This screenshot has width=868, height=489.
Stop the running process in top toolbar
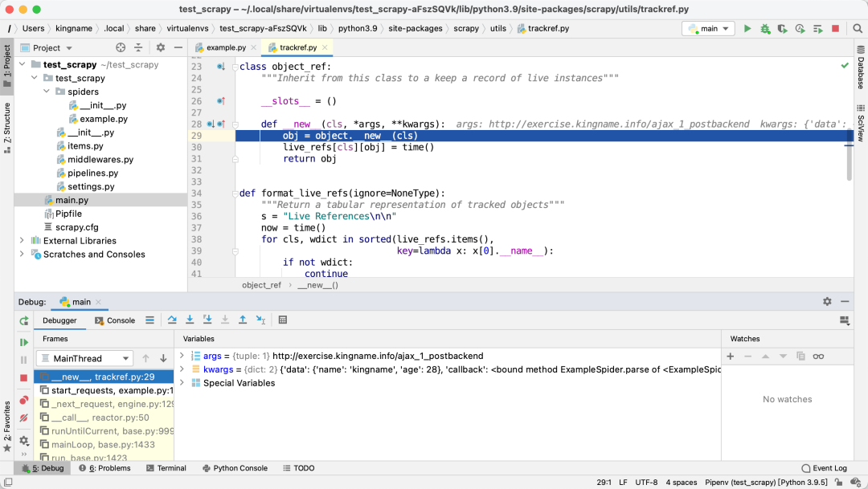click(835, 29)
